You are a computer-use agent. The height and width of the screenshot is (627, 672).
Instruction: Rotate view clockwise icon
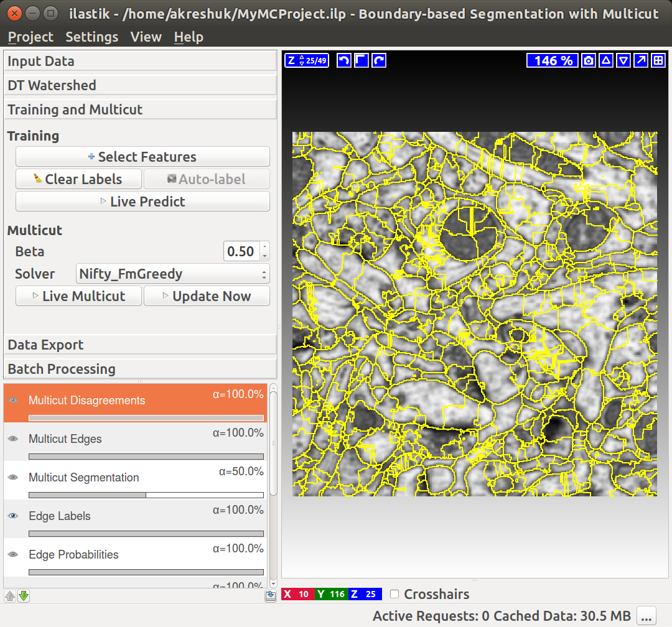[x=379, y=60]
